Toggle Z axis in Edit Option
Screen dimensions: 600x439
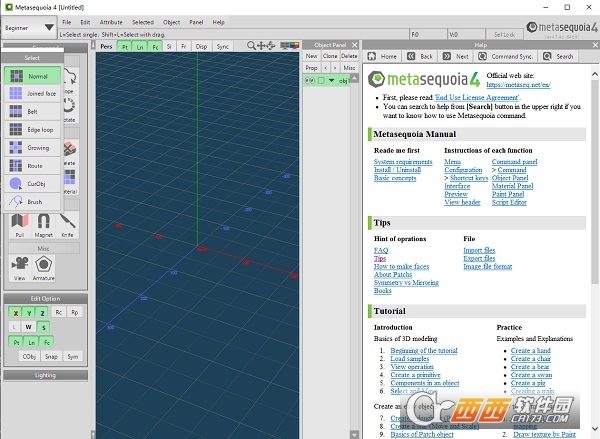pyautogui.click(x=42, y=313)
